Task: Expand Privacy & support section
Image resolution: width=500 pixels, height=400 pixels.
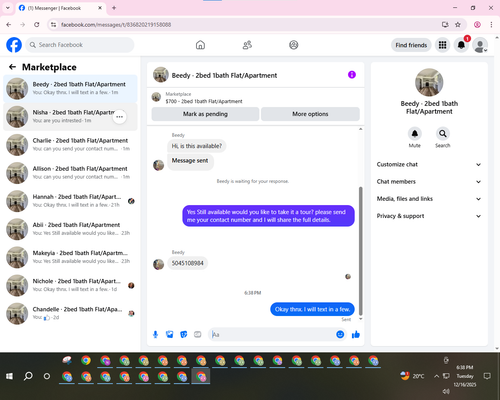Action: tap(429, 216)
